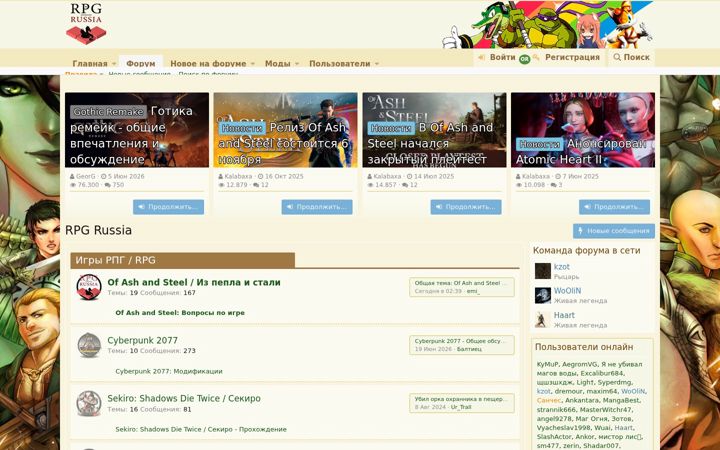
Task: Expand the Главная menu arrow
Action: pyautogui.click(x=114, y=63)
